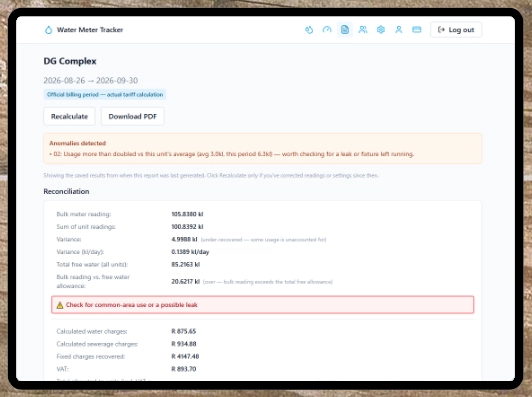Click the DG Complex page heading
Viewport: 532px width, 397px height.
click(70, 61)
